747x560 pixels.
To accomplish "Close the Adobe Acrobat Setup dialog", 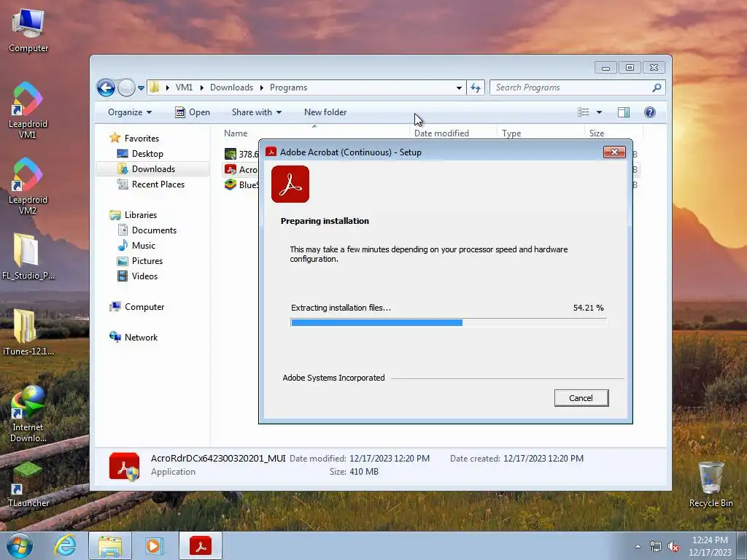I will (614, 152).
